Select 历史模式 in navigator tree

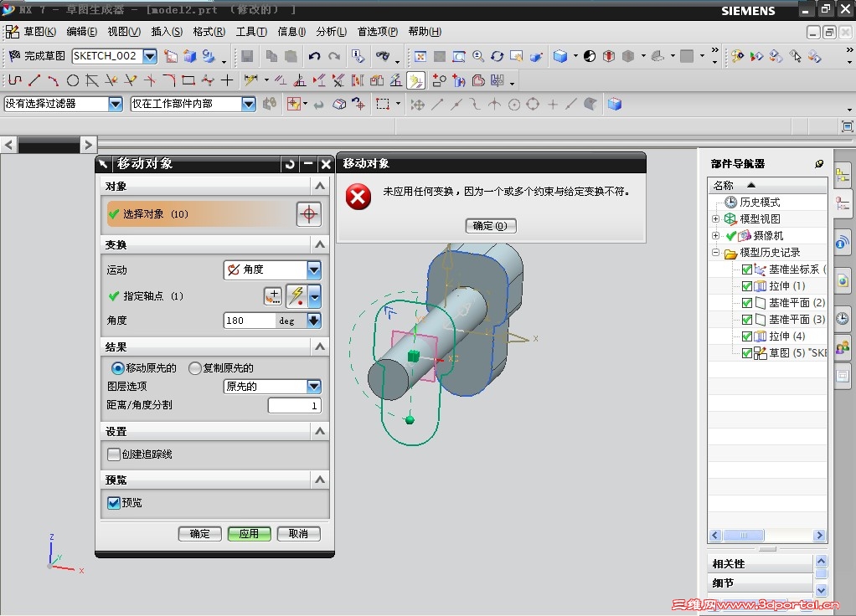click(x=760, y=203)
